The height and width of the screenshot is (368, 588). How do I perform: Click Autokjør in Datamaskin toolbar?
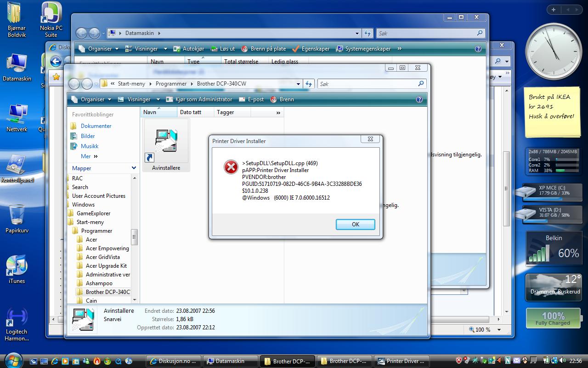188,49
